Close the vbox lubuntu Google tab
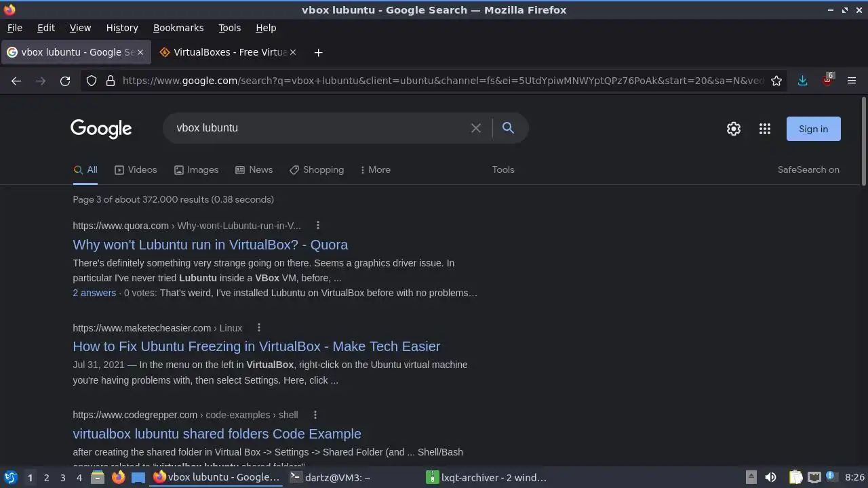 pyautogui.click(x=140, y=52)
